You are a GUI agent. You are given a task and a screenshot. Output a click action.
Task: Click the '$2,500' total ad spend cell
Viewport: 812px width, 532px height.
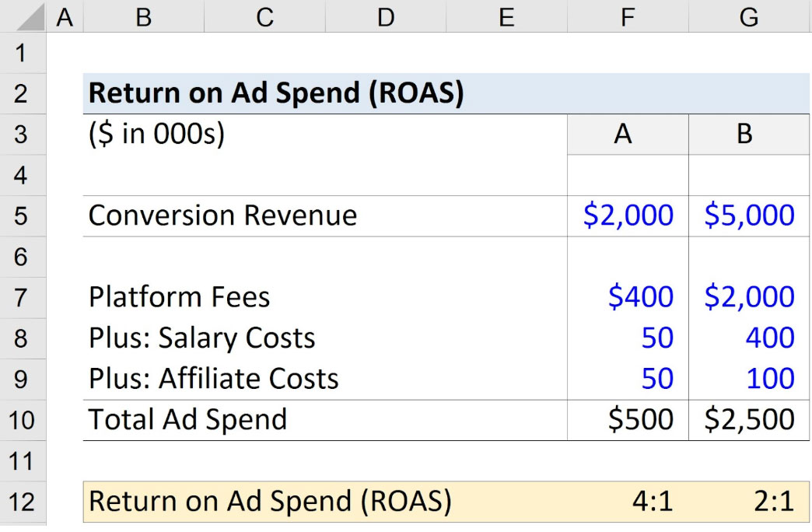pos(749,420)
